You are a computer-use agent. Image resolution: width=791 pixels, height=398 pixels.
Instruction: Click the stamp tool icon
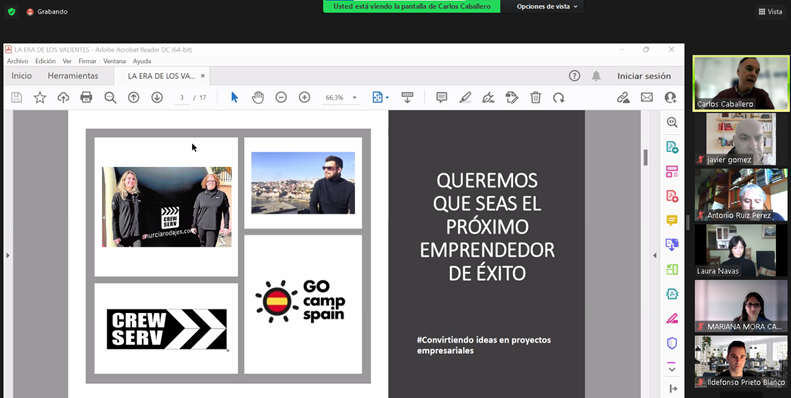[512, 97]
